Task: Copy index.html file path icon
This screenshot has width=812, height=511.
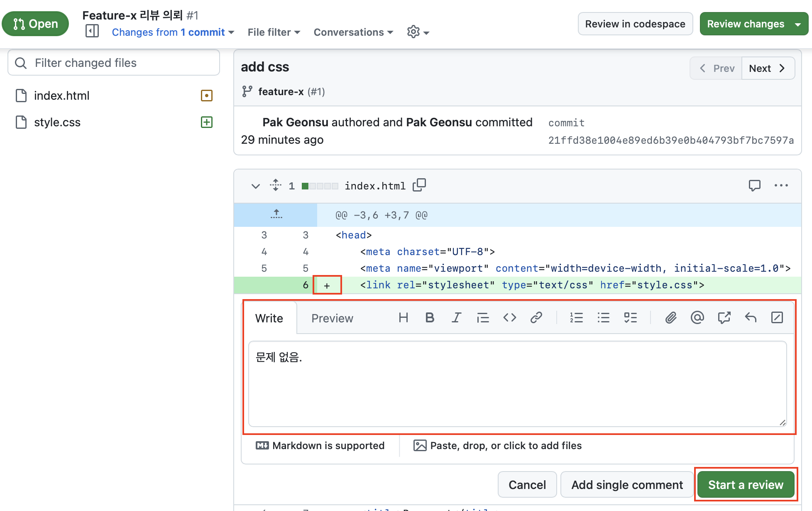Action: pyautogui.click(x=419, y=185)
